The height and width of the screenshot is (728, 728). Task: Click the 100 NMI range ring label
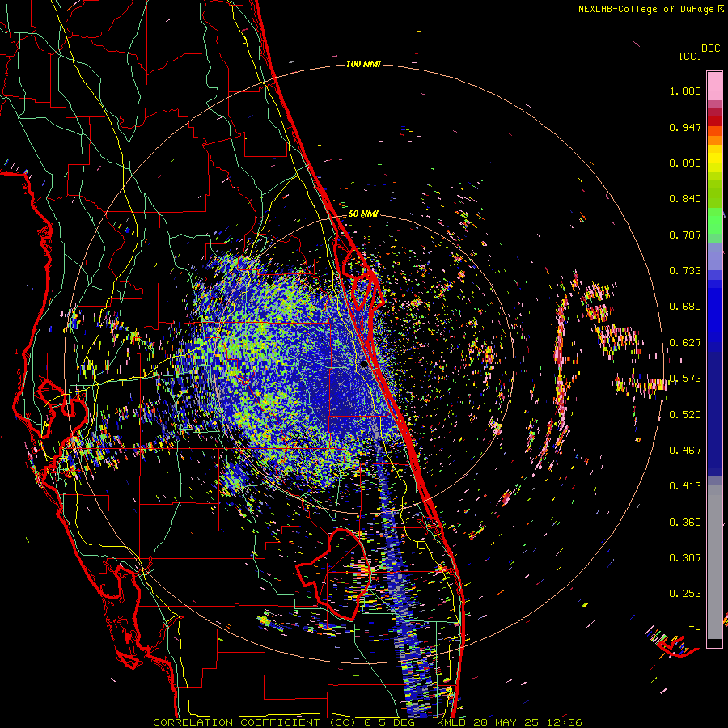tap(363, 64)
